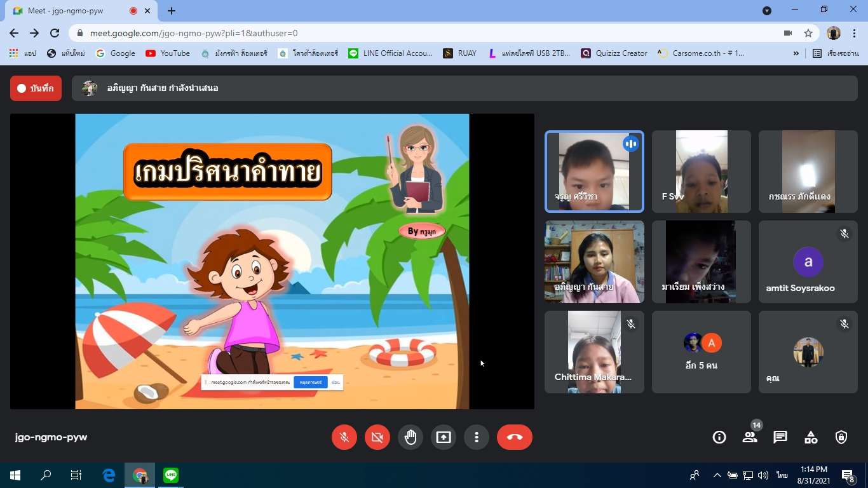Click the red recording indicator button
The image size is (868, 488).
point(36,88)
